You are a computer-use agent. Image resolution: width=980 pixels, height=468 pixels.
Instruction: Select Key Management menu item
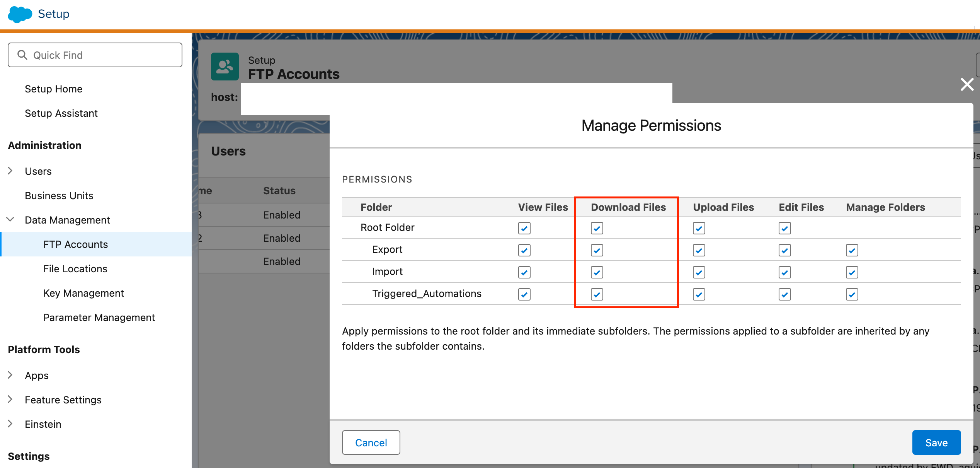pos(83,293)
